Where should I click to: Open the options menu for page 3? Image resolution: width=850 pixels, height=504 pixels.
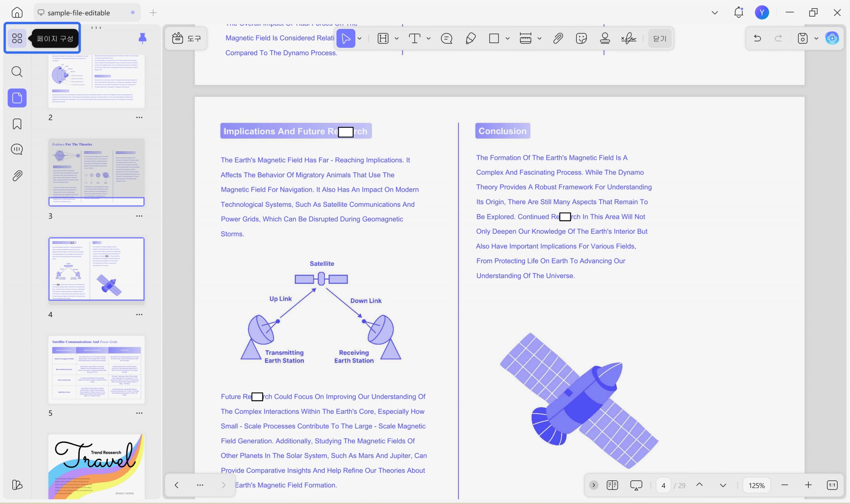pos(139,216)
